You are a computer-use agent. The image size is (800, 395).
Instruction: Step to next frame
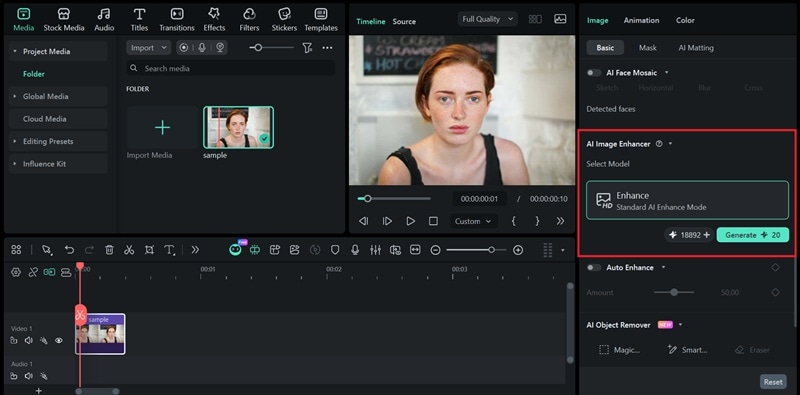[387, 221]
